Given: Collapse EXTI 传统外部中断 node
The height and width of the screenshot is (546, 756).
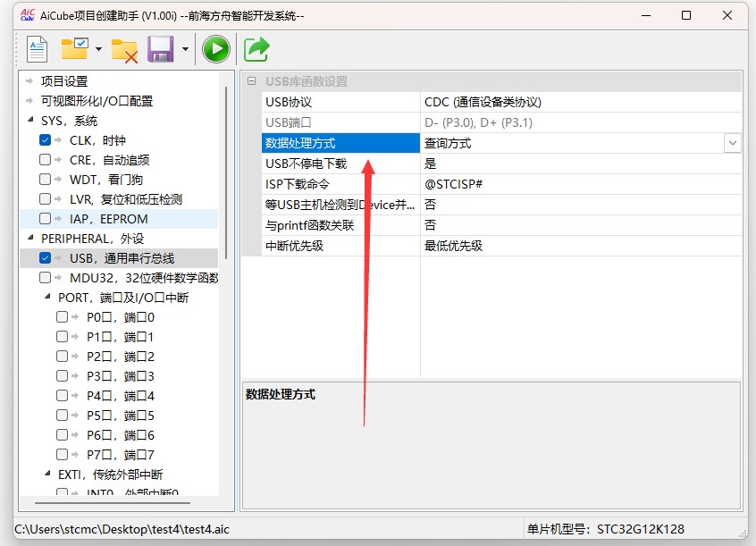Looking at the screenshot, I should tap(47, 474).
